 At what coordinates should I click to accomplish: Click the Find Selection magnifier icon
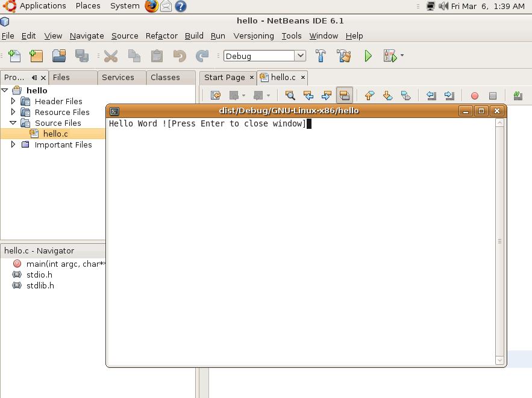point(290,96)
